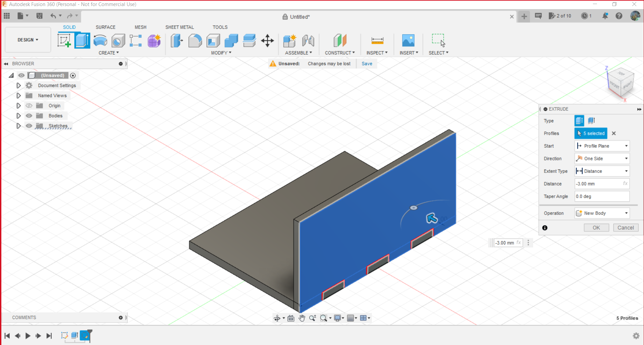Collapse the Browser panel arrows
Viewport: 644px width, 345px height.
pyautogui.click(x=6, y=64)
